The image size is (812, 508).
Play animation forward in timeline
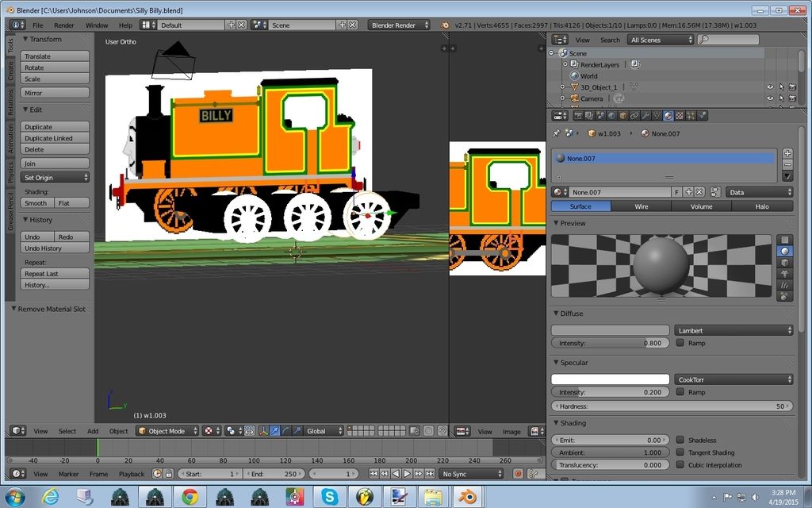[x=407, y=474]
